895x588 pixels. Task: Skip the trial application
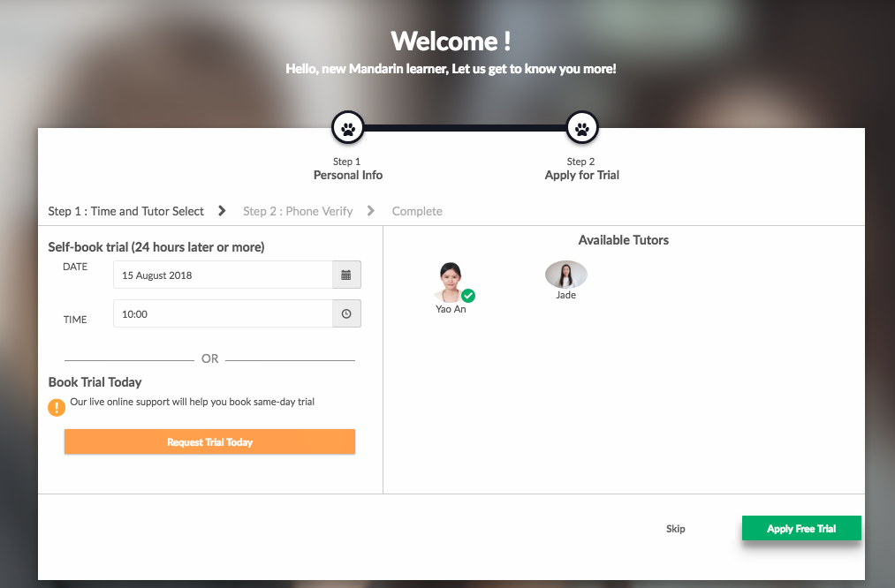click(675, 529)
